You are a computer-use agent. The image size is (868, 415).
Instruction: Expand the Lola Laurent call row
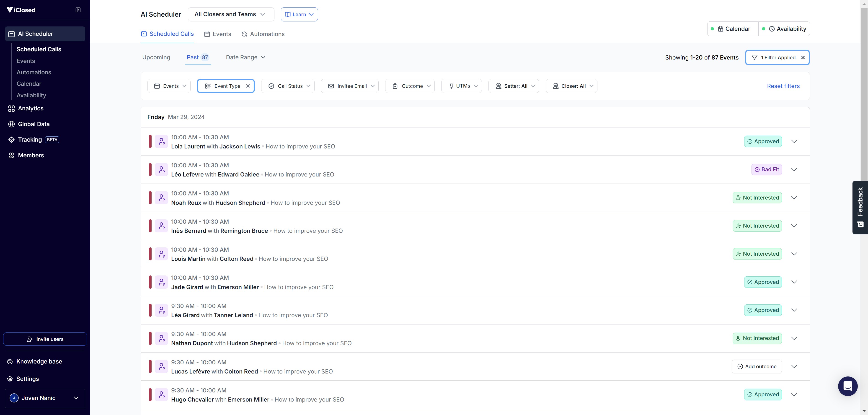point(794,142)
